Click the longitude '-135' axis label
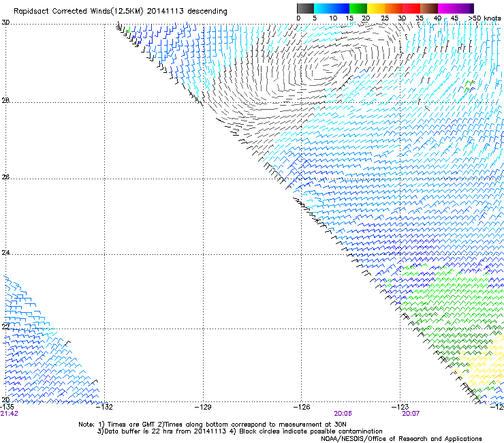This screenshot has height=443, width=504. tap(7, 407)
